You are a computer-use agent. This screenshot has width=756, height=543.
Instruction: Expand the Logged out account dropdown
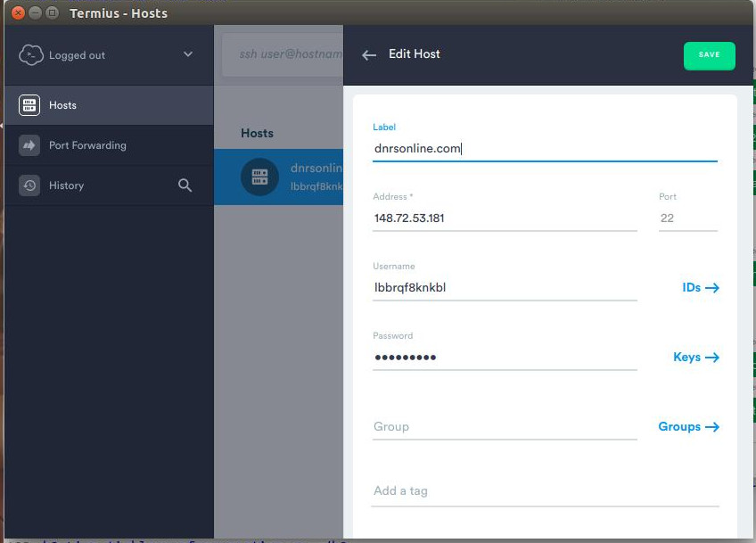pyautogui.click(x=188, y=54)
